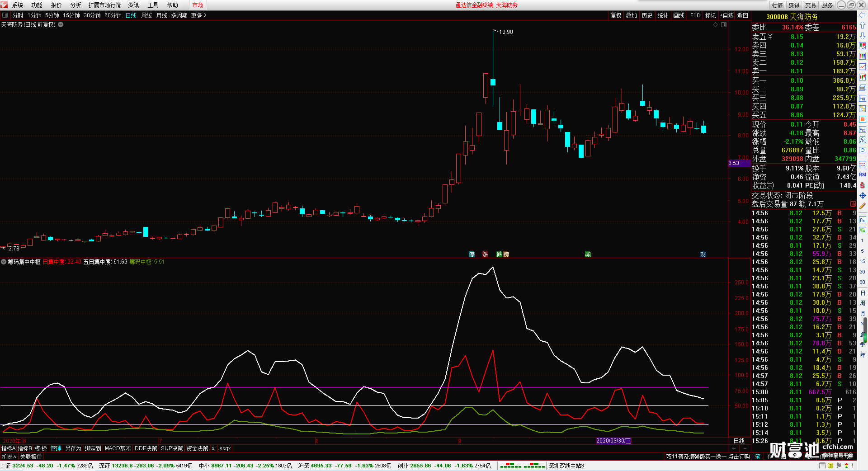Click the diamond icon at chart top-right
The height and width of the screenshot is (471, 868).
pos(715,25)
